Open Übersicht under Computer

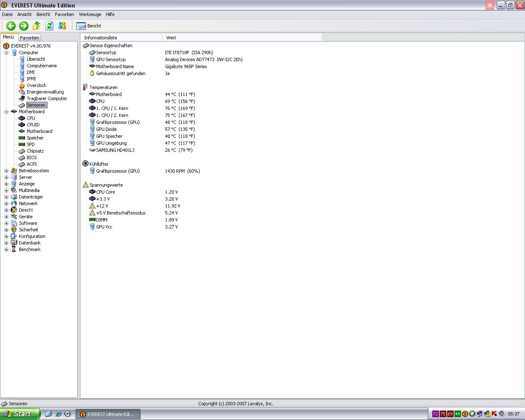[x=36, y=59]
